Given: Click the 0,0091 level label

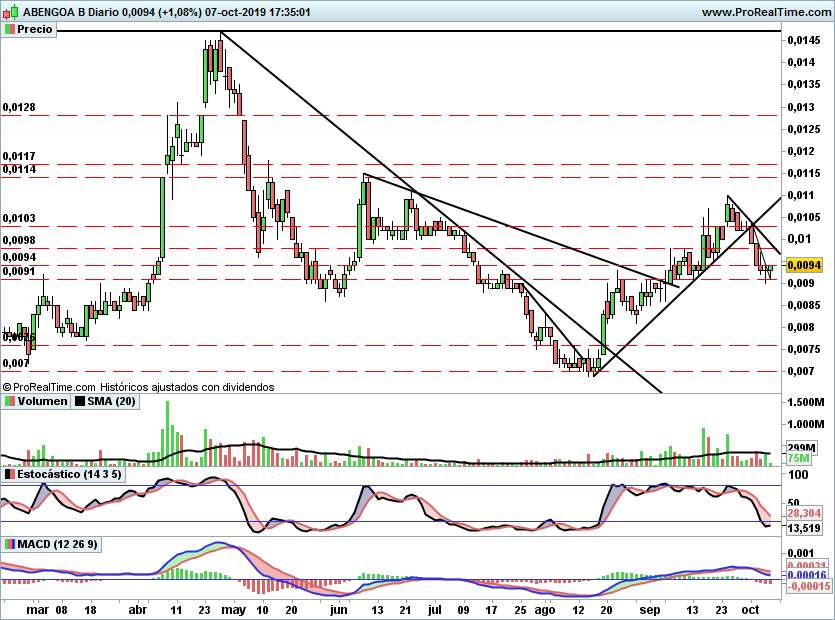Looking at the screenshot, I should pos(19,271).
